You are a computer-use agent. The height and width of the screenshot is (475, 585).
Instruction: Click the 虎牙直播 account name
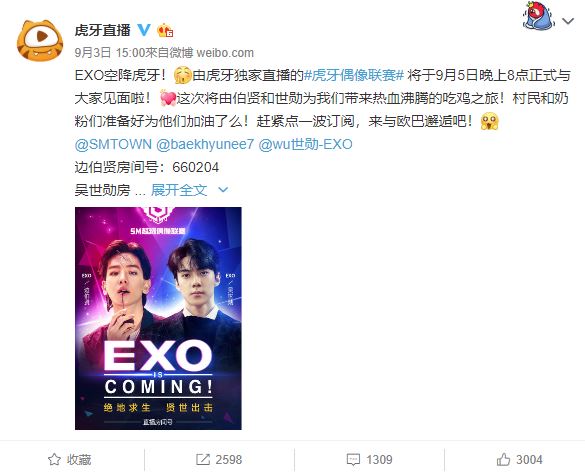coord(103,30)
